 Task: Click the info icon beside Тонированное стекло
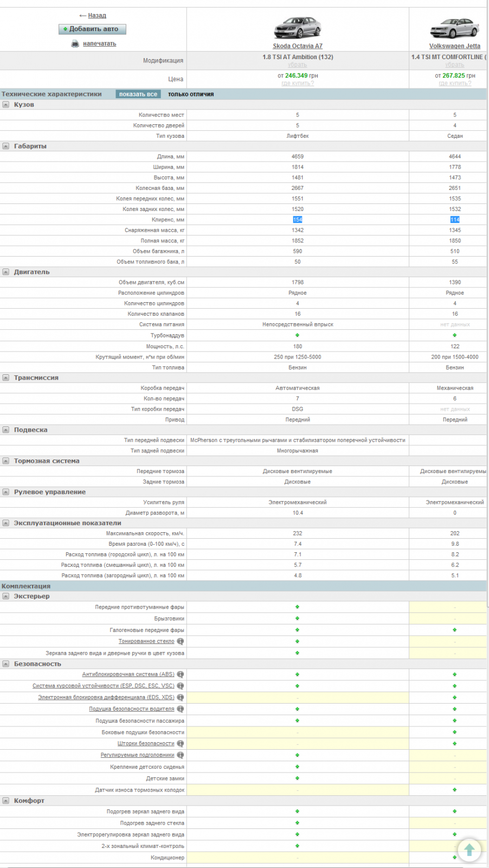click(x=181, y=641)
